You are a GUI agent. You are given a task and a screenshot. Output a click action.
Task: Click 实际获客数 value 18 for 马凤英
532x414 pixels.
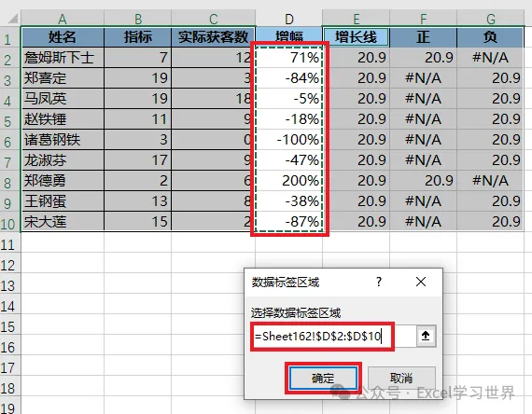[214, 99]
